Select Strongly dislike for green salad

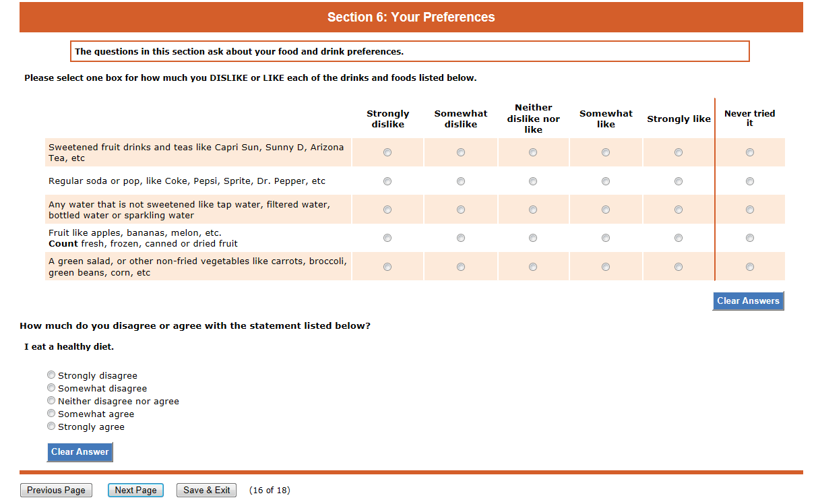coord(387,267)
